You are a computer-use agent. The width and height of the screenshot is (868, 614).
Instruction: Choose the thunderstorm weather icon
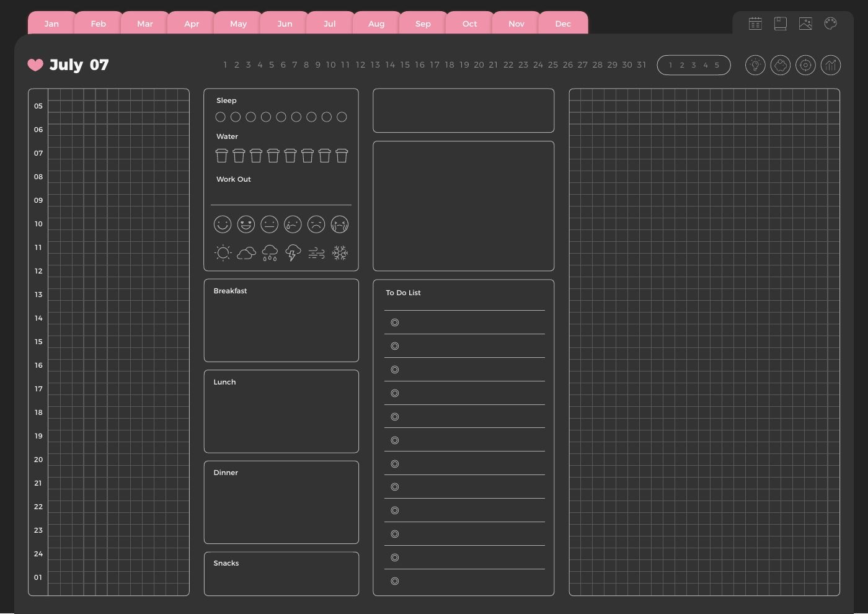click(293, 253)
